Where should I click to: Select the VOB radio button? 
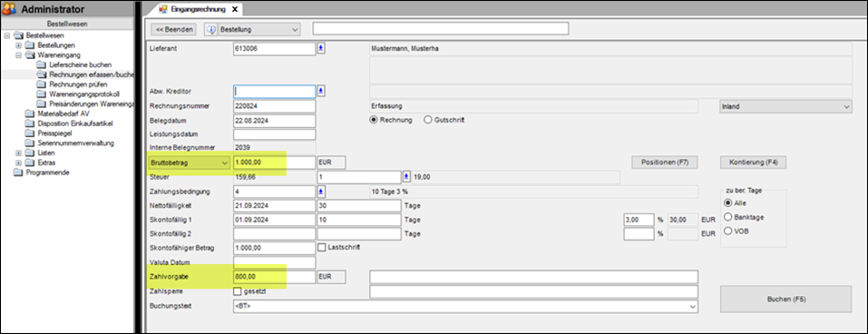(x=728, y=231)
